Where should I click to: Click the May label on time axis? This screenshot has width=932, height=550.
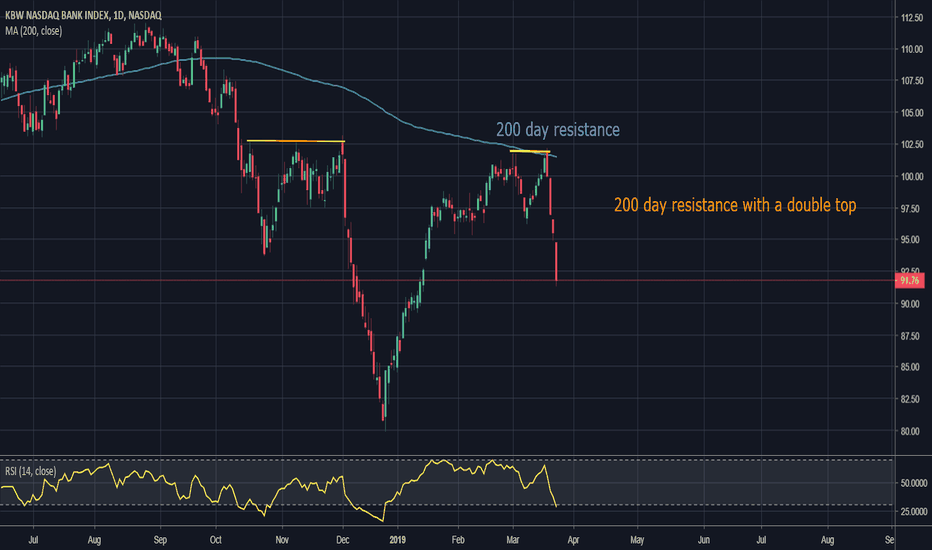637,540
